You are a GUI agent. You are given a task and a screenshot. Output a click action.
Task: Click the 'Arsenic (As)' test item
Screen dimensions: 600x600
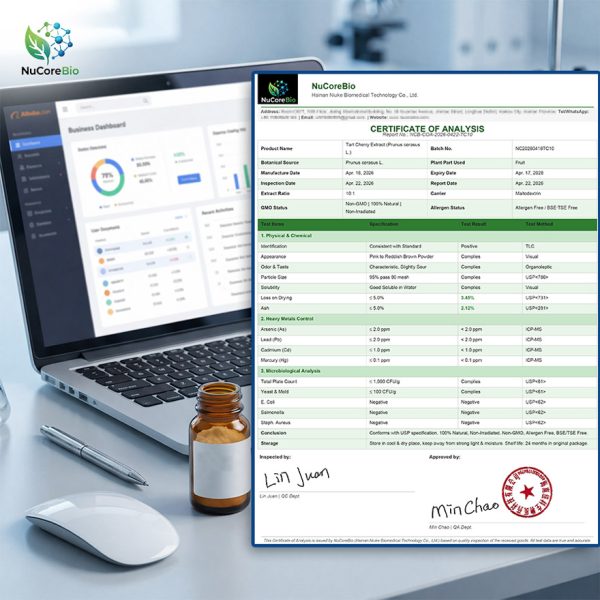[273, 329]
